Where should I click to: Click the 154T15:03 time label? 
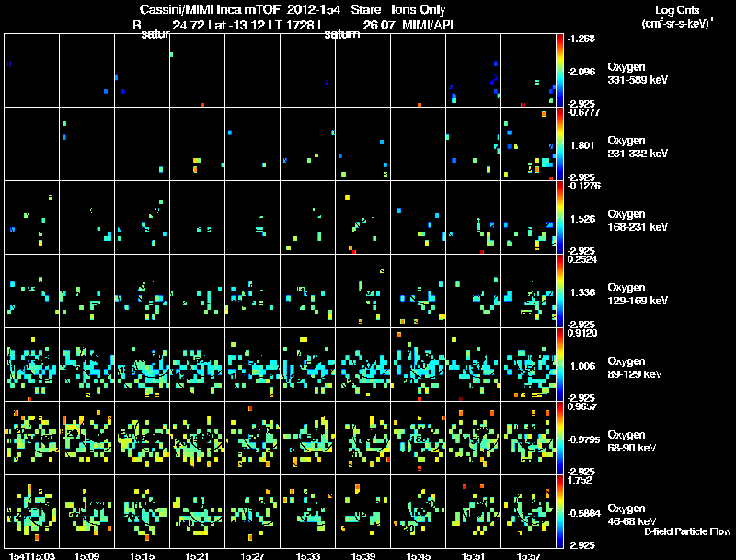(32, 555)
